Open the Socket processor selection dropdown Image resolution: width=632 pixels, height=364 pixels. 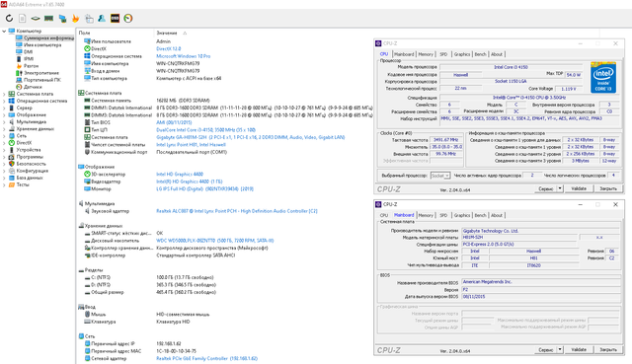tap(440, 176)
